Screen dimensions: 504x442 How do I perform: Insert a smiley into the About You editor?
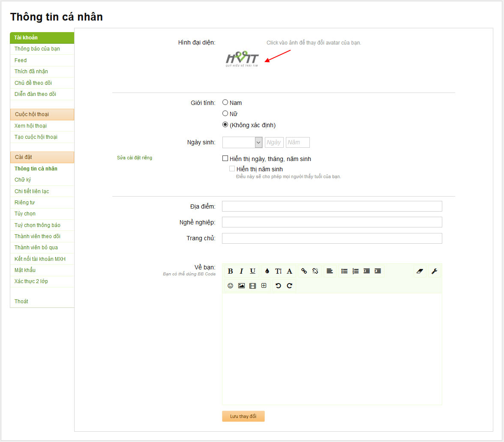click(x=231, y=286)
